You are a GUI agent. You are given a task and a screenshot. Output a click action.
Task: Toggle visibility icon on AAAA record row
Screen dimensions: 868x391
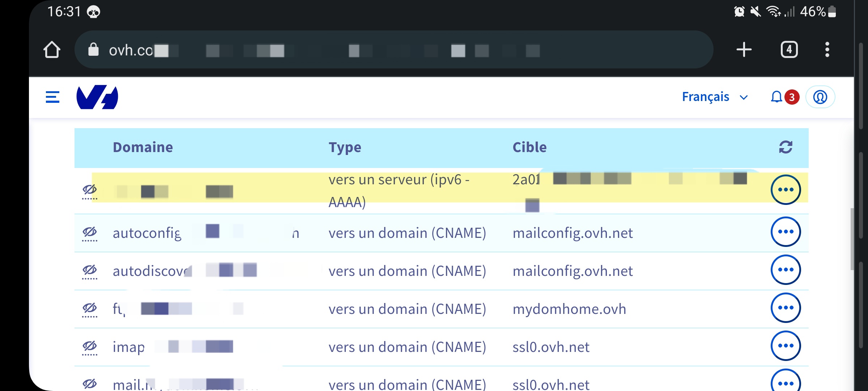coord(90,191)
